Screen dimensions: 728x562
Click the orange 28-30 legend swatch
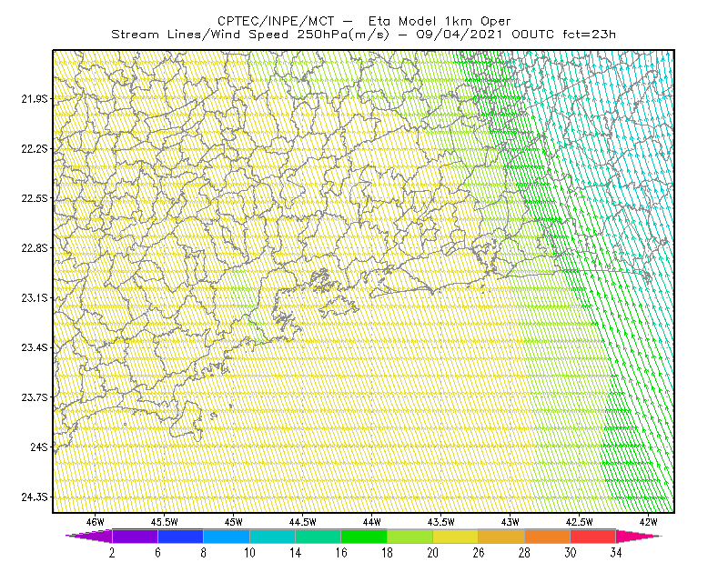tap(548, 536)
